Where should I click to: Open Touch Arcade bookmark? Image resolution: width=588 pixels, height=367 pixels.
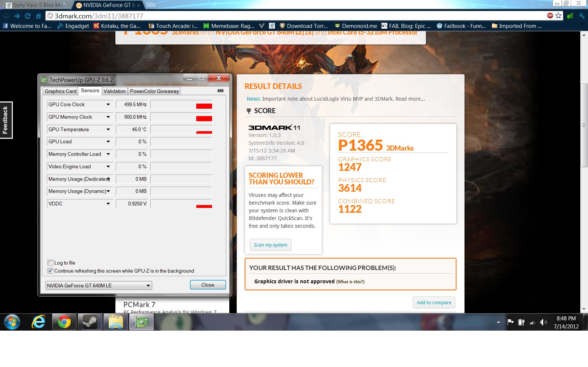click(173, 26)
